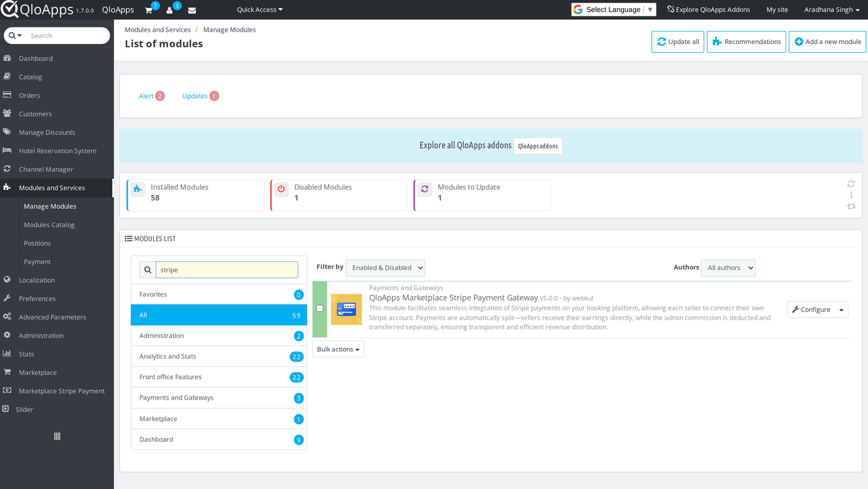Expand the Quick Access menu
This screenshot has height=489, width=868.
click(260, 9)
